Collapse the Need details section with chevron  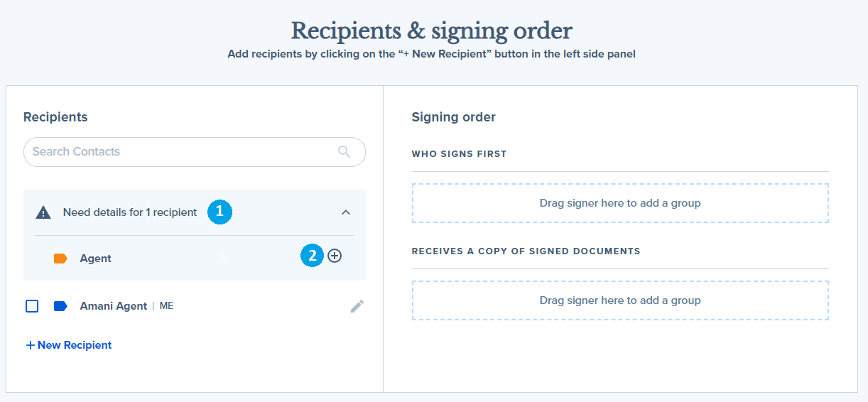346,212
